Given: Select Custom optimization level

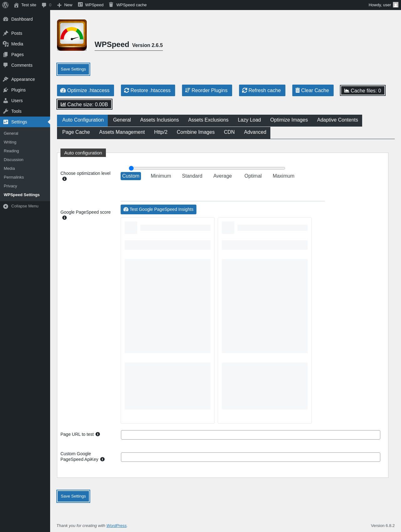Looking at the screenshot, I should [131, 176].
